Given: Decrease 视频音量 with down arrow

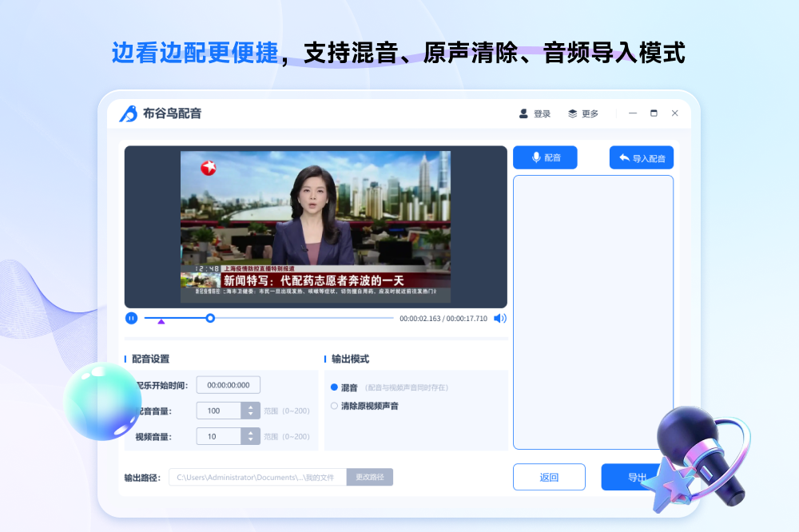Looking at the screenshot, I should tap(252, 440).
